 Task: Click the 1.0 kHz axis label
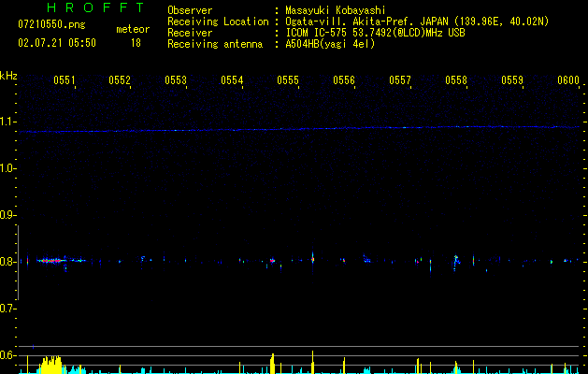click(7, 168)
